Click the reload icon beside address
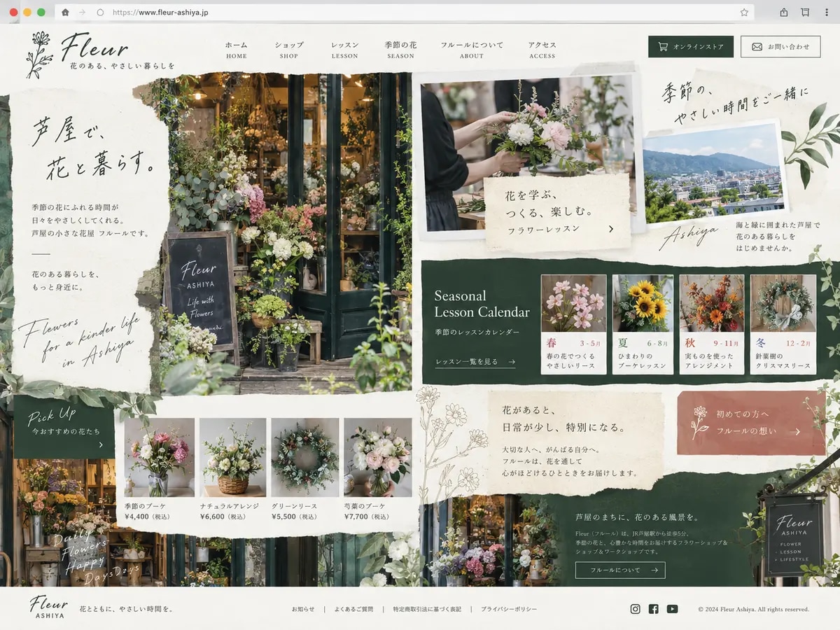Screen dimensions: 840x630 (100, 13)
